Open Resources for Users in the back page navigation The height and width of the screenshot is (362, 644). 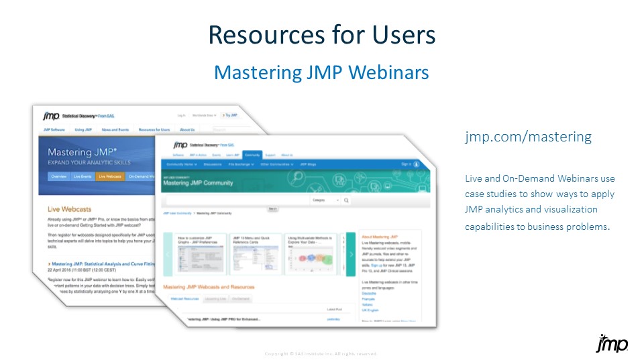[154, 129]
